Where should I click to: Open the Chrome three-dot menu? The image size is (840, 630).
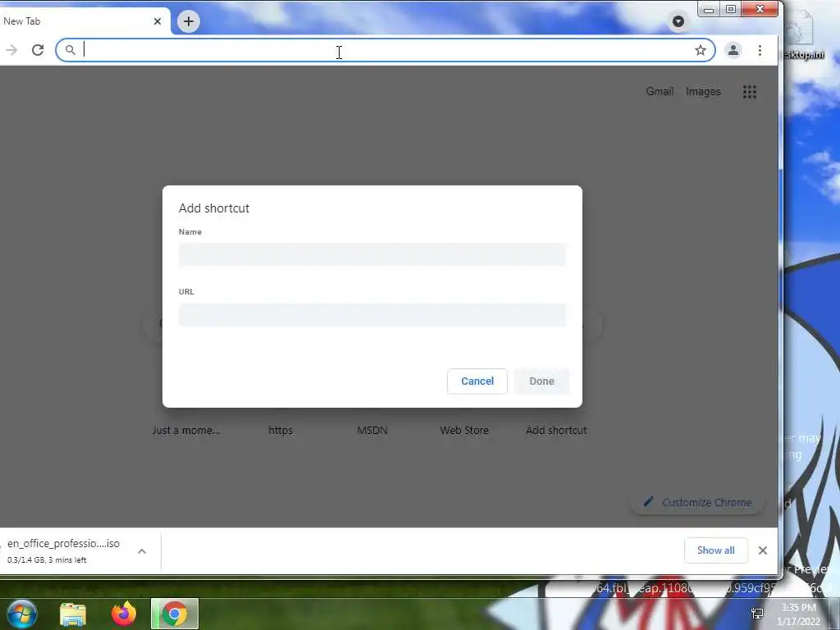tap(760, 50)
